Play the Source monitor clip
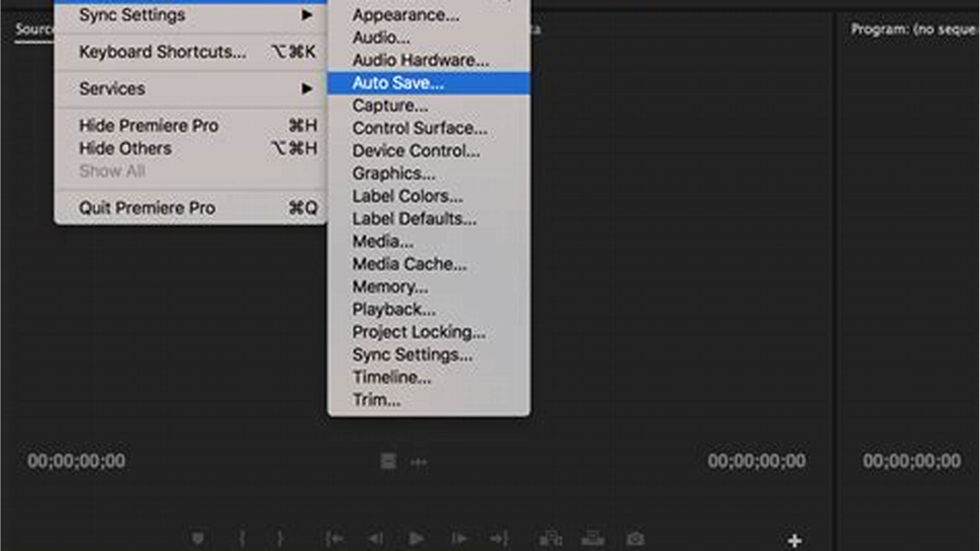The height and width of the screenshot is (551, 980). tap(416, 539)
